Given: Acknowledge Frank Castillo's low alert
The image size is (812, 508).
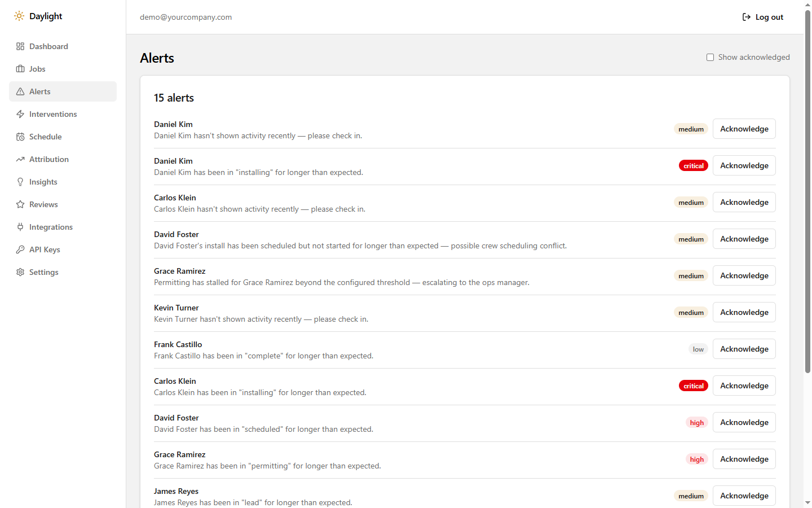Looking at the screenshot, I should pyautogui.click(x=744, y=349).
